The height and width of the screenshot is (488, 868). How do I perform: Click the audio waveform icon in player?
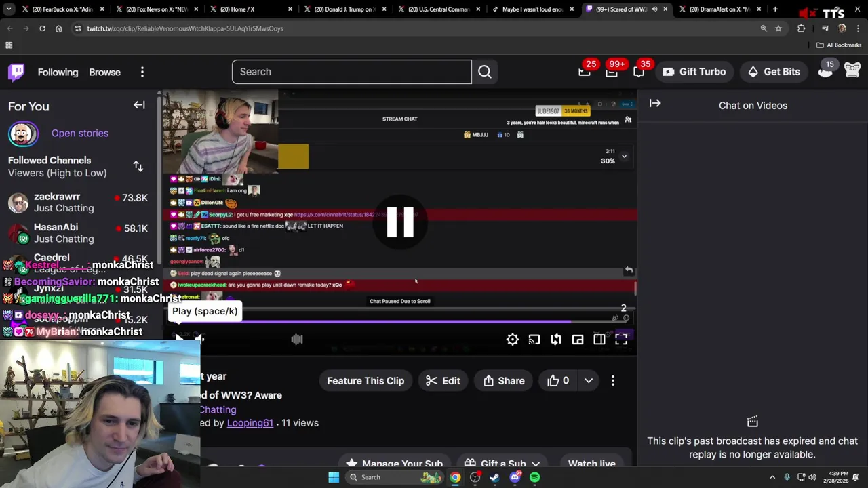pyautogui.click(x=297, y=340)
